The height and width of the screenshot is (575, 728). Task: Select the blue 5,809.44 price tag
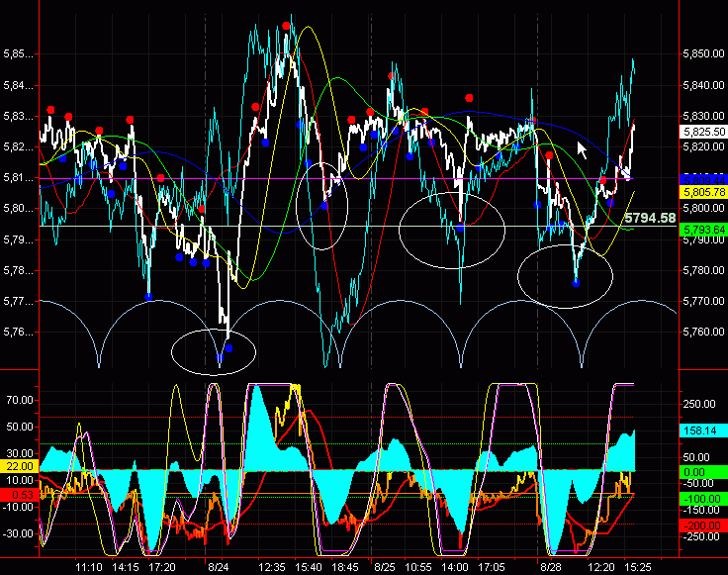click(x=703, y=180)
